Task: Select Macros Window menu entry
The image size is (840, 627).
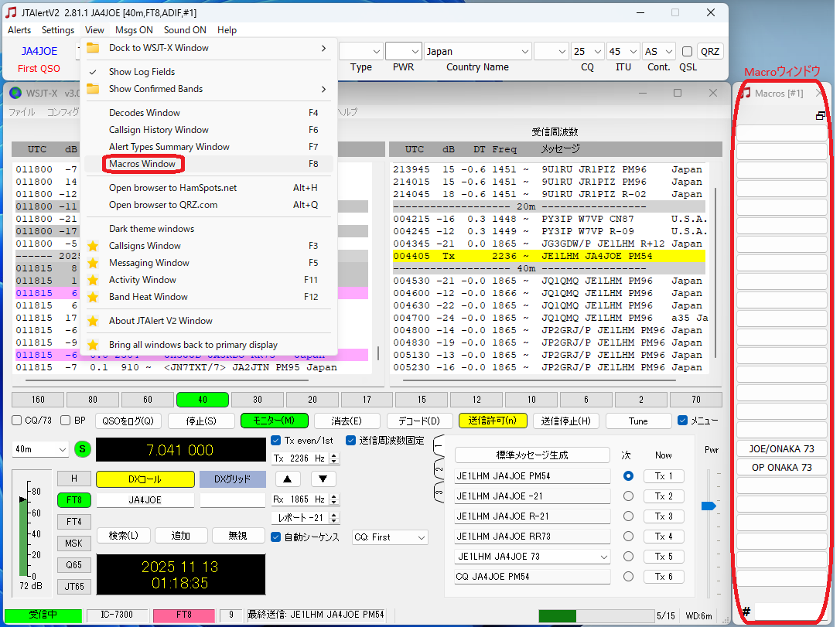Action: coord(142,164)
